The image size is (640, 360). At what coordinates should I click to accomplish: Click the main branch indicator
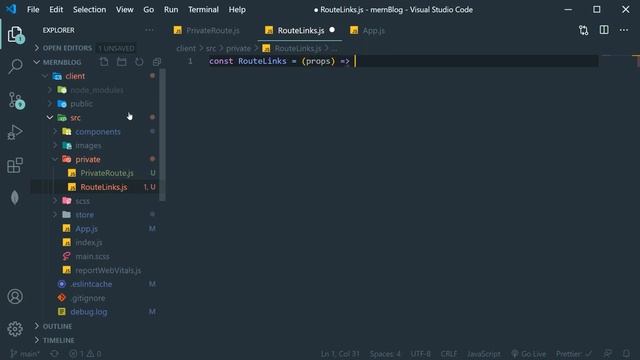point(24,354)
